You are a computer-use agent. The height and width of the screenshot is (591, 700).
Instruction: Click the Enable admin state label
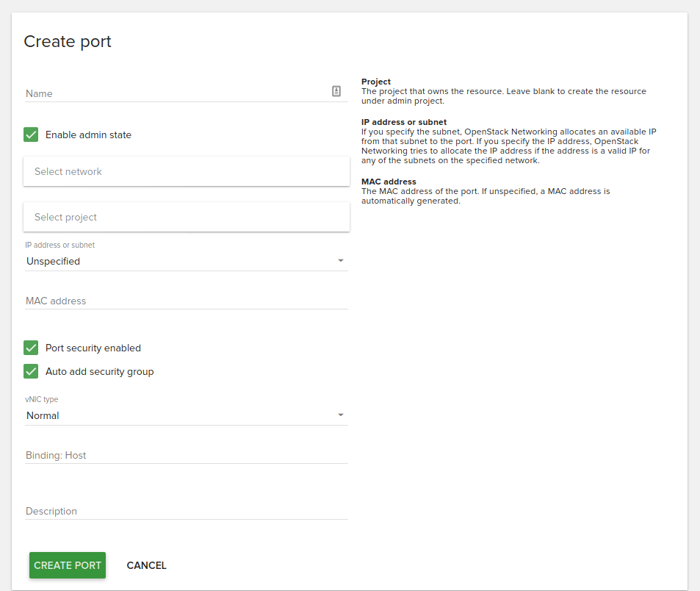click(x=88, y=135)
